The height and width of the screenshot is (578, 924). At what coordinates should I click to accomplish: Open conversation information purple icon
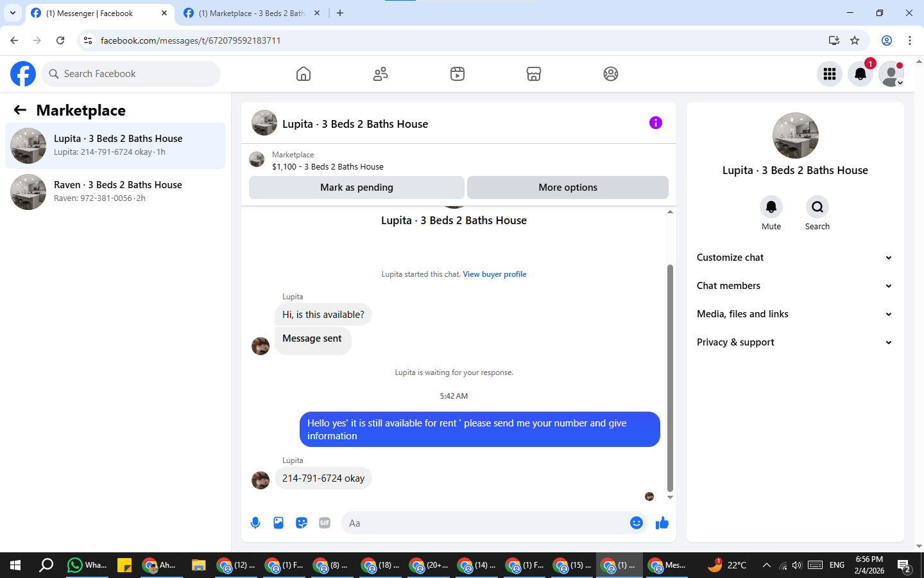click(656, 123)
